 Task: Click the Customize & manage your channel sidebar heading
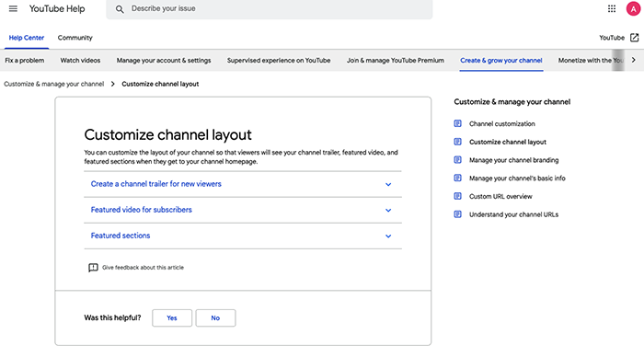(x=512, y=102)
